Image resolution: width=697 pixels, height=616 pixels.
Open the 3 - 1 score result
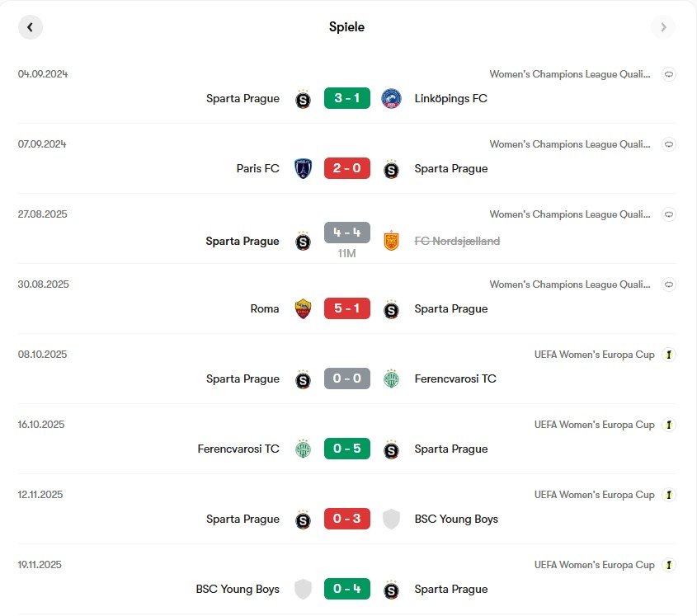tap(347, 99)
